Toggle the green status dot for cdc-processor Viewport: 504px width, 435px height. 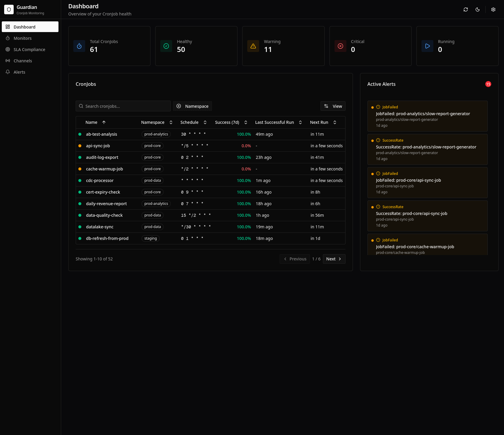click(x=80, y=180)
